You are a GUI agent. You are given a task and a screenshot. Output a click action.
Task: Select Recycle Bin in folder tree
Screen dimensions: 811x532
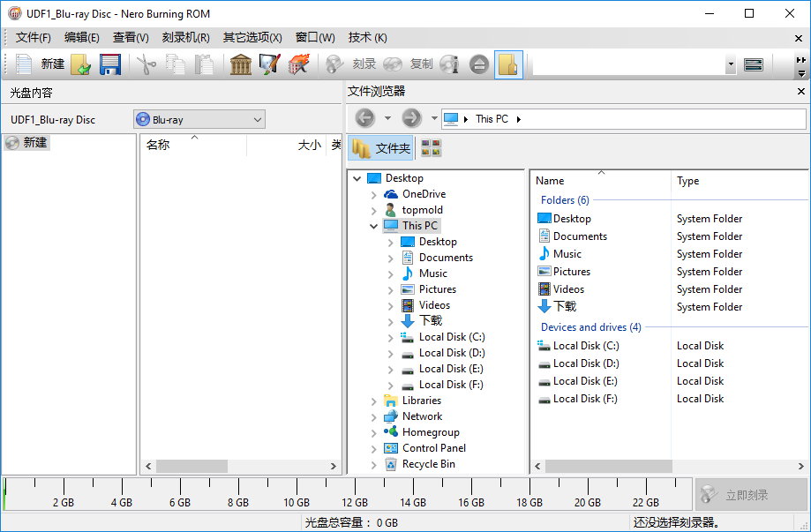click(428, 464)
